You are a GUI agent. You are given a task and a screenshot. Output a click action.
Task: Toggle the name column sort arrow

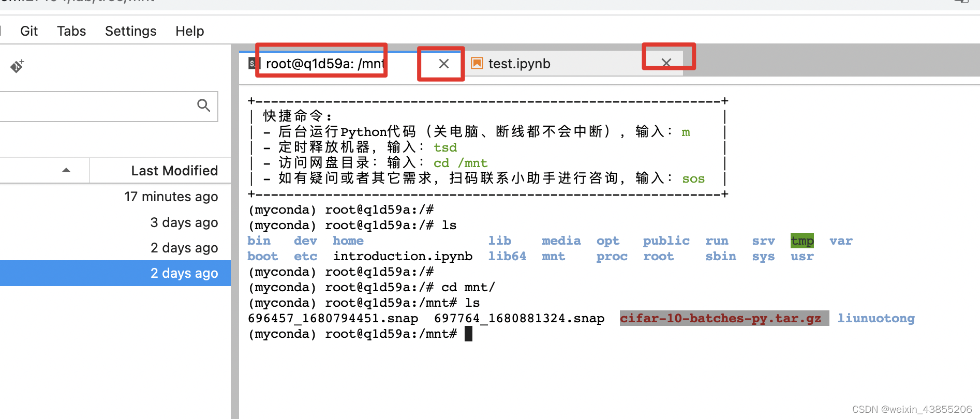[x=66, y=170]
